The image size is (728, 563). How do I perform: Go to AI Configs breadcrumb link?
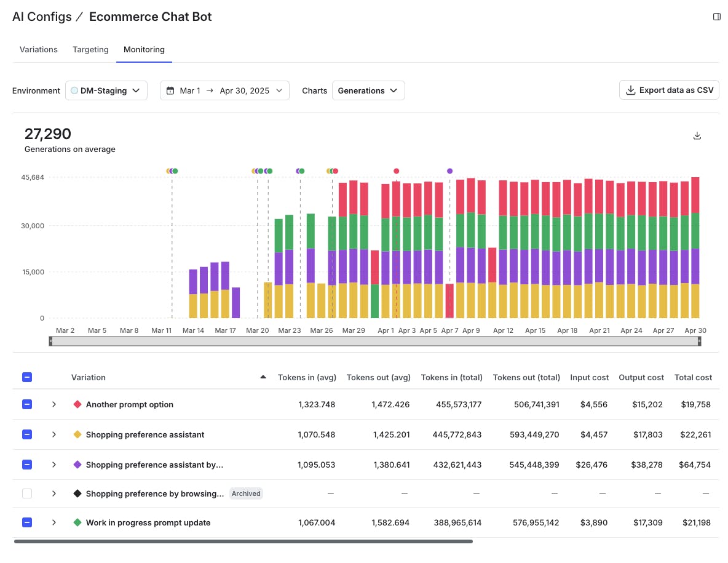42,17
